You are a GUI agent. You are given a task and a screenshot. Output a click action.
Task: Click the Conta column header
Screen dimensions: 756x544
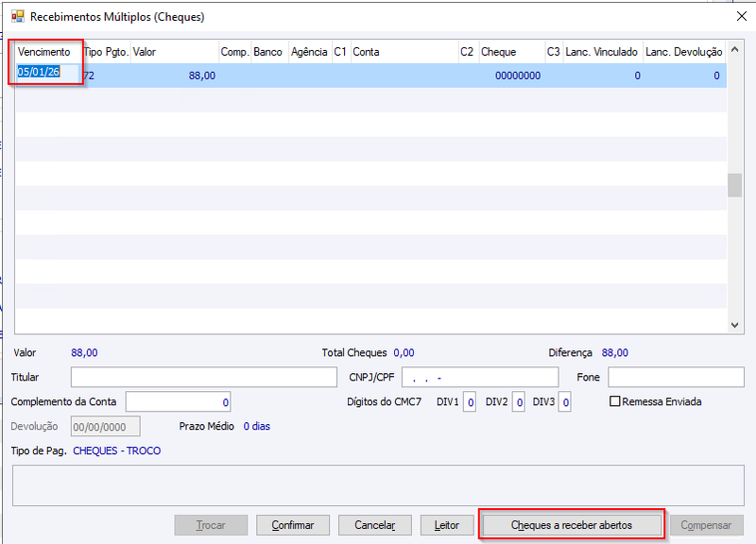coord(404,52)
